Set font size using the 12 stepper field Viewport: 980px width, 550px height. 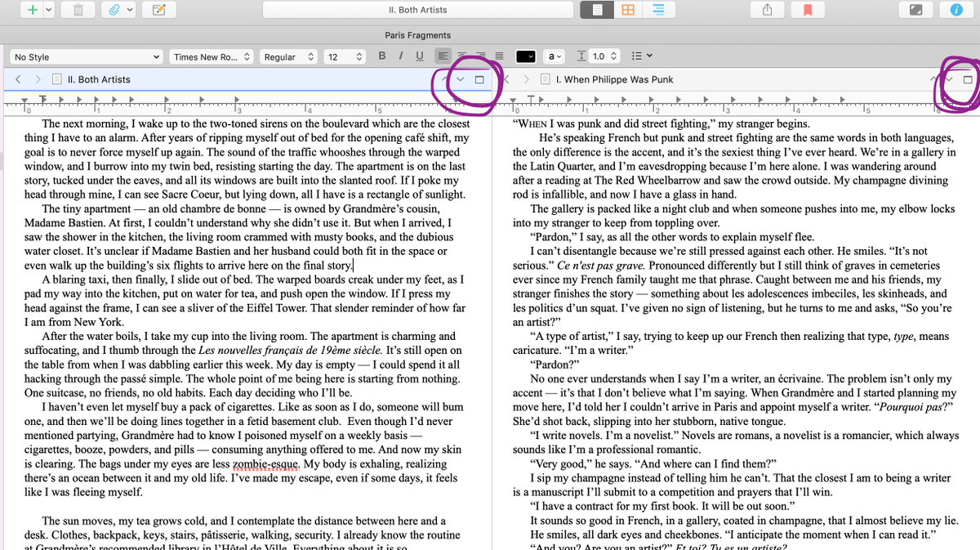click(344, 56)
